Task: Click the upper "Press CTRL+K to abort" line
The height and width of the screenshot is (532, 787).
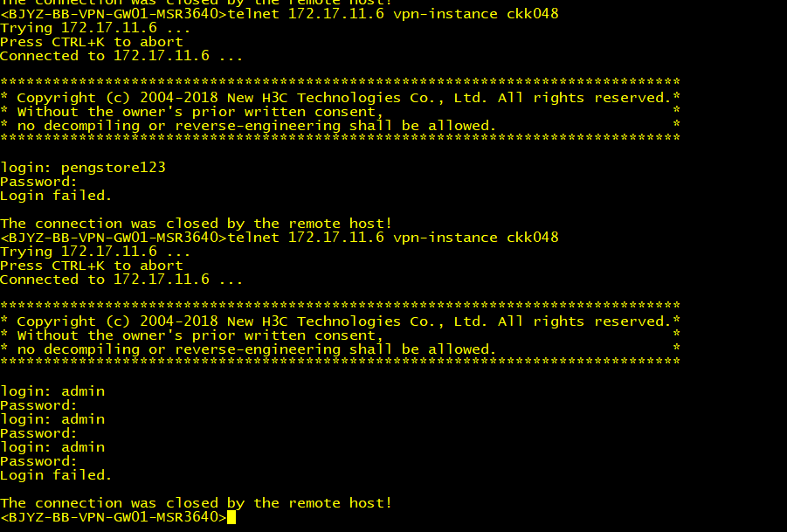Action: [92, 42]
